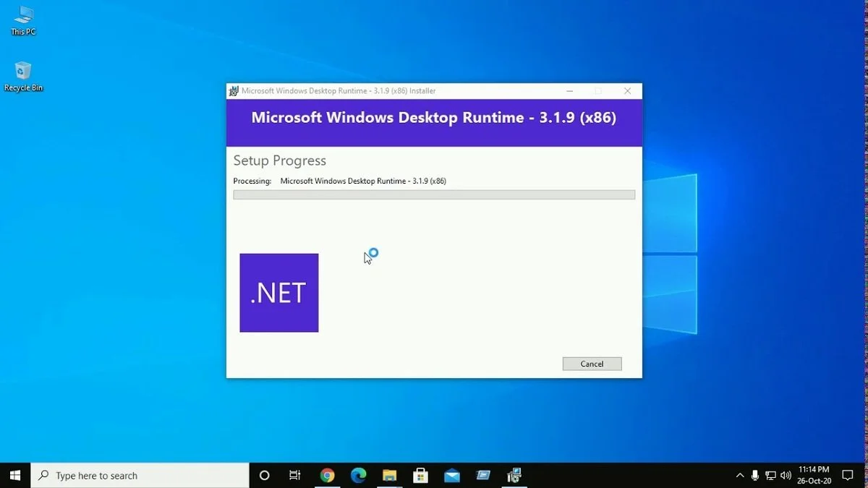Minimize the installer window

(570, 91)
